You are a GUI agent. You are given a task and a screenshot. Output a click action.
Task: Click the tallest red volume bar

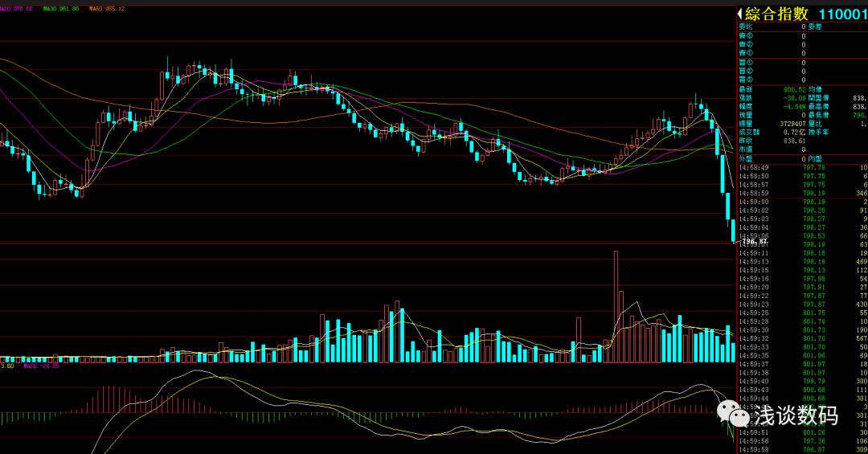click(616, 307)
